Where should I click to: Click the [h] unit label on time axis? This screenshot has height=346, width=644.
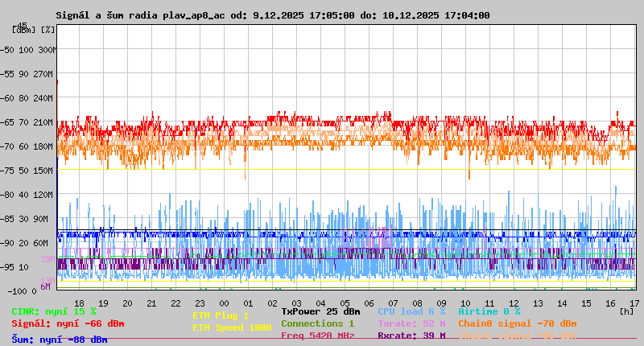pos(626,311)
